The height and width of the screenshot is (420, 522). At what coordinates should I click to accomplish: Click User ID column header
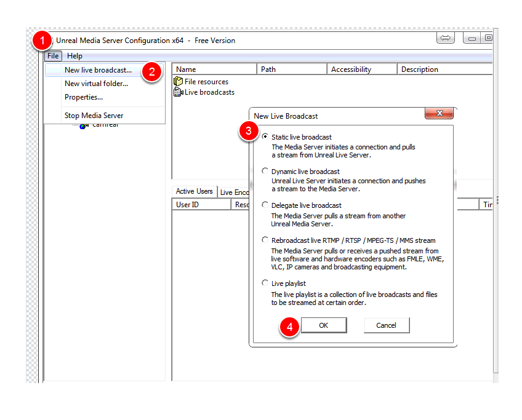tap(201, 205)
